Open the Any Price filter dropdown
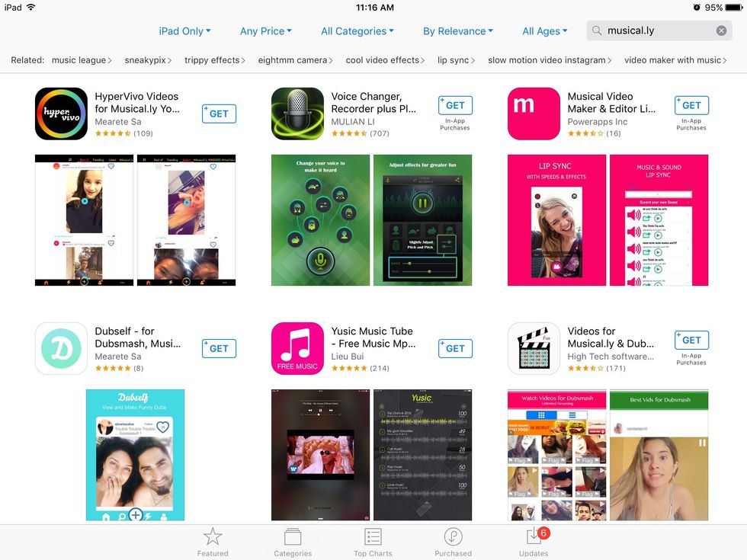The height and width of the screenshot is (560, 747). pyautogui.click(x=266, y=31)
